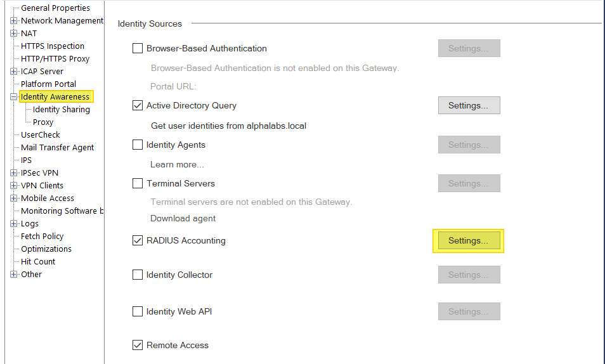The width and height of the screenshot is (605, 364).
Task: Expand the NAT tree node
Action: 14,34
